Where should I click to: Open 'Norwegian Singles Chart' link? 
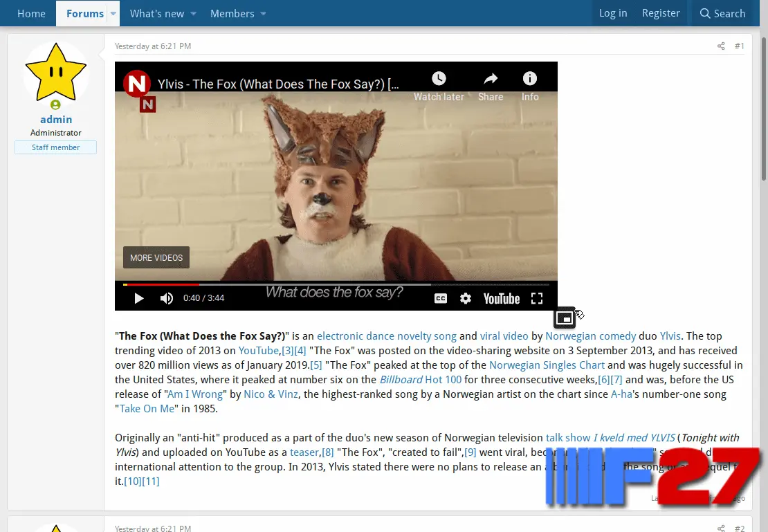pos(547,365)
